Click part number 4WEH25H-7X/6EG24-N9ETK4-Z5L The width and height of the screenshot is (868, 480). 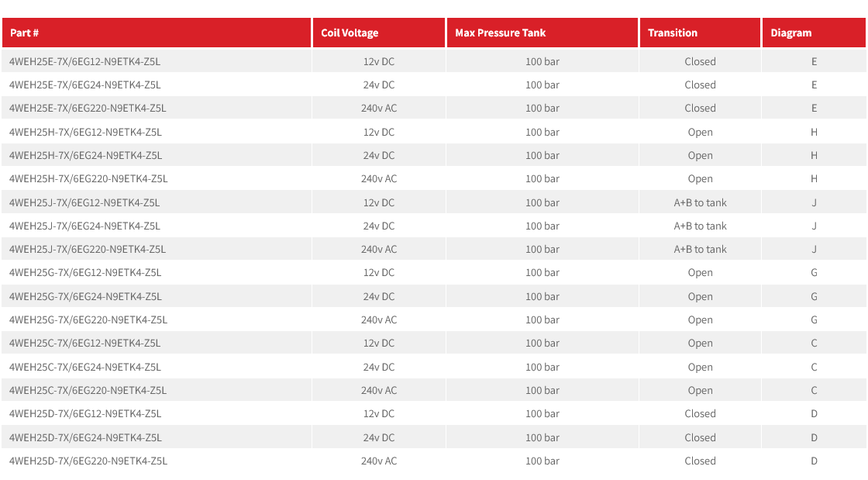point(85,155)
